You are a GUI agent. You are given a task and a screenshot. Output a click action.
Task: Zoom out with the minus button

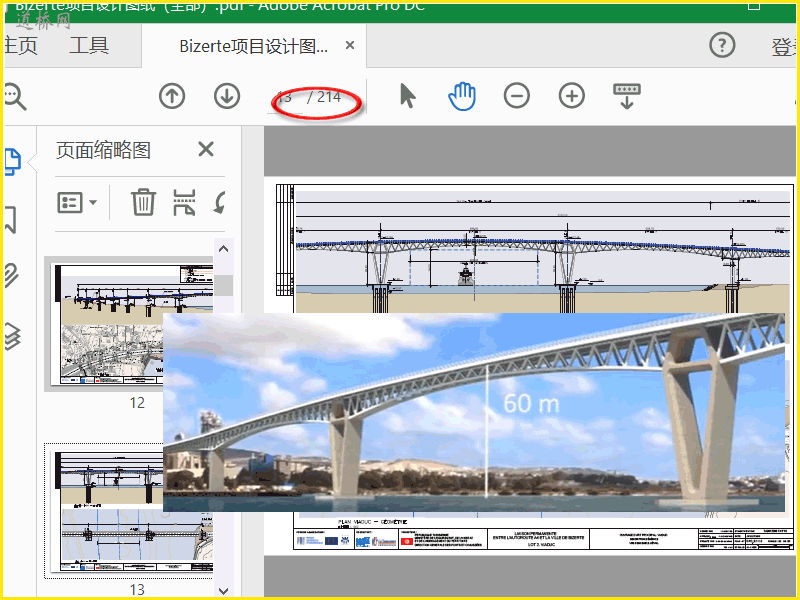click(x=517, y=96)
